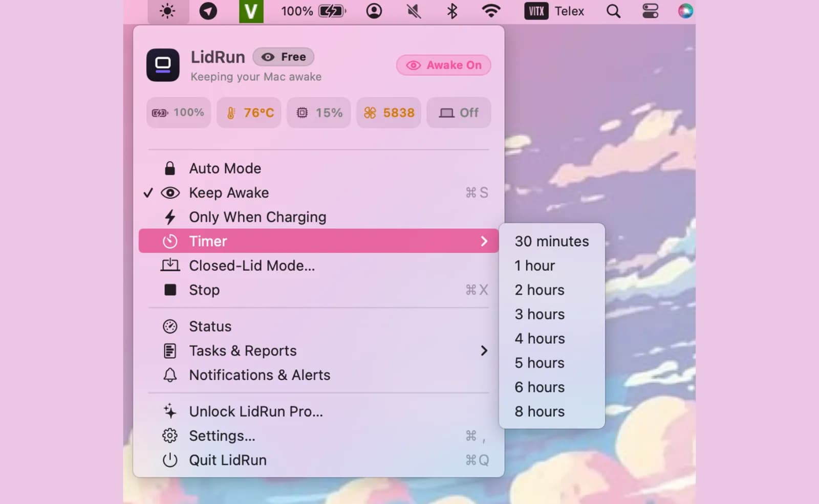The width and height of the screenshot is (819, 504).
Task: Click the Auto Mode lock icon
Action: coord(170,168)
